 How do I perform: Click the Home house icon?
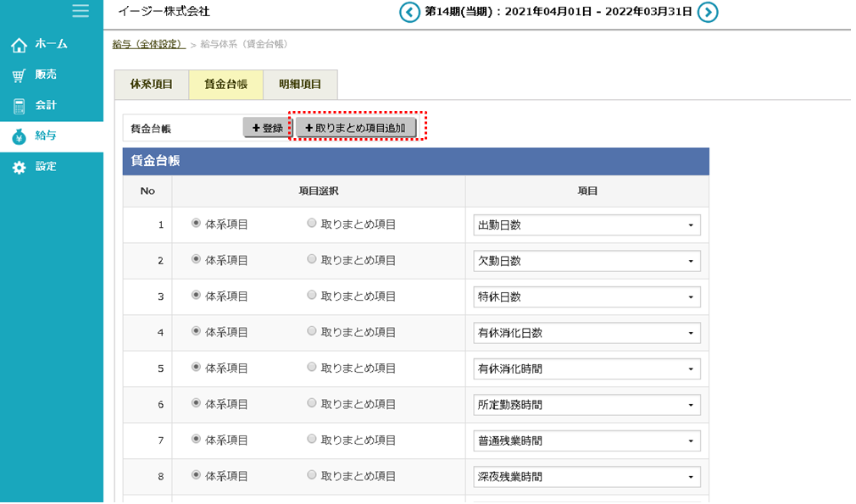(19, 44)
